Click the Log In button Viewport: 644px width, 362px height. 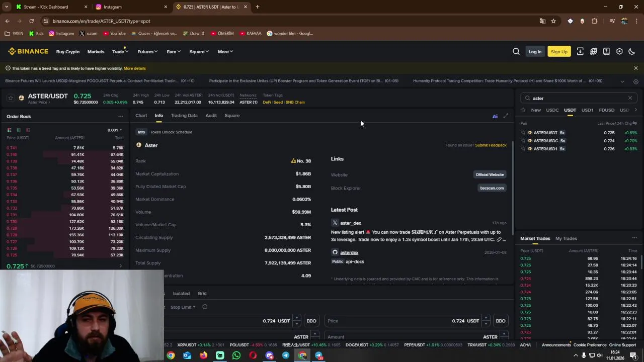(535, 52)
